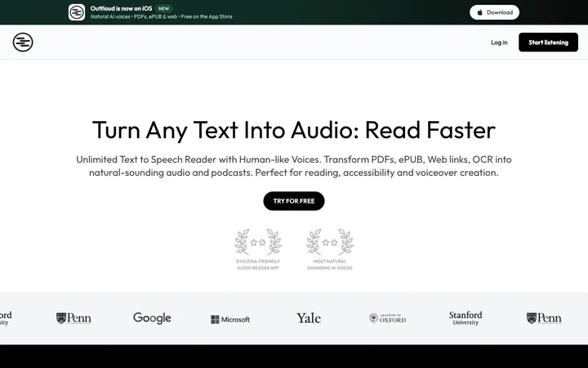
Task: Click the 'Natural AI voices' banner subtitle
Action: (161, 16)
